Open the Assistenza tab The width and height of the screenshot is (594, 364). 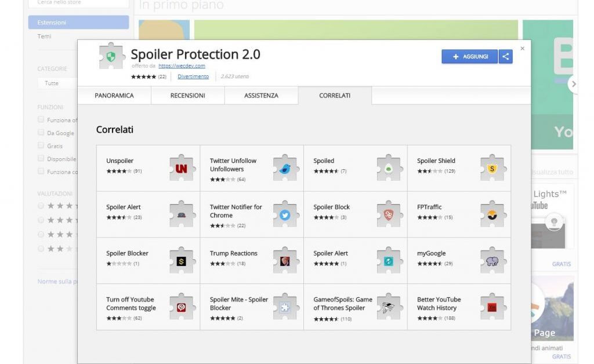coord(261,96)
